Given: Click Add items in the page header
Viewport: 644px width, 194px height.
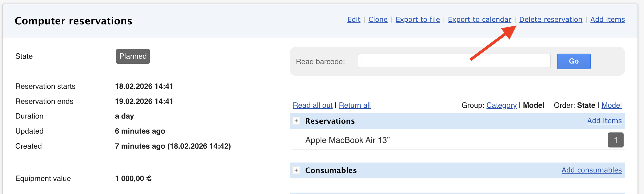Looking at the screenshot, I should (607, 20).
